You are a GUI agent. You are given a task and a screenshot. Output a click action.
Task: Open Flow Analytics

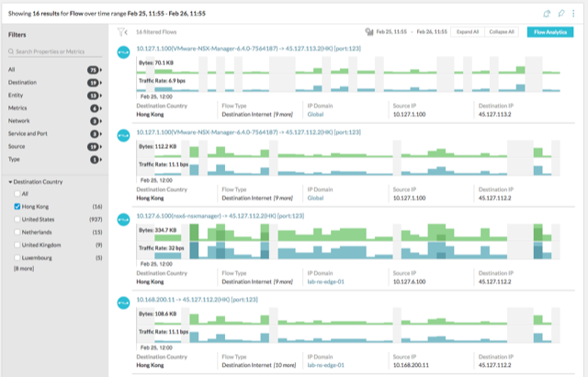click(x=550, y=32)
